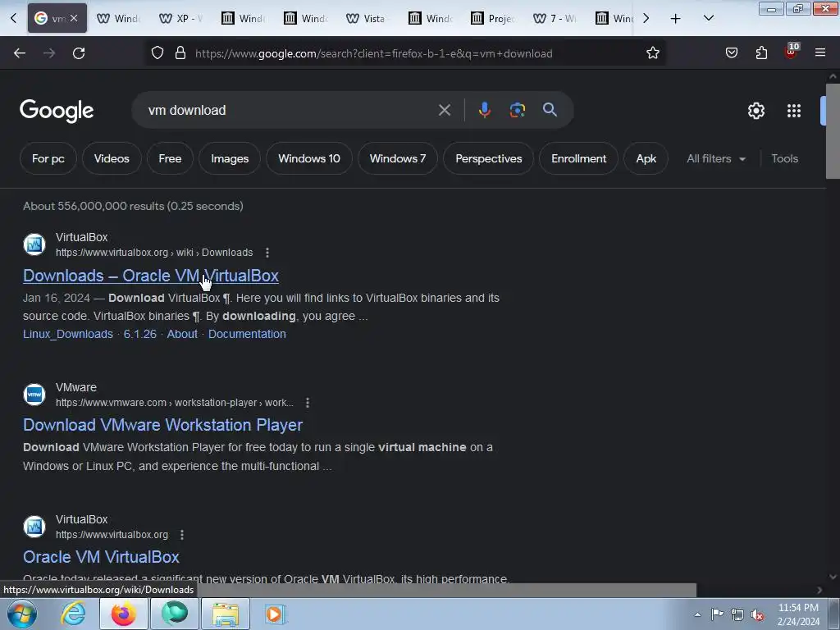Select Enrollment filter chip
The image size is (840, 630).
[x=578, y=158]
